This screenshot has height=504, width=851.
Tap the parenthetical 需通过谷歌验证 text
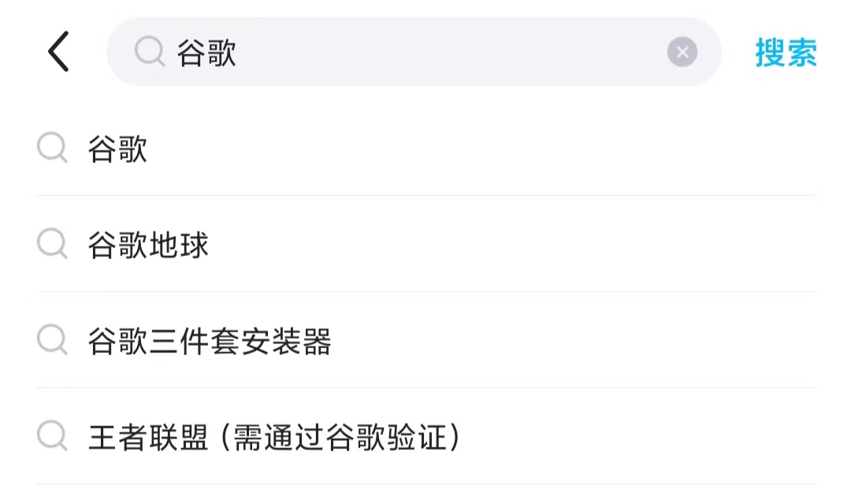click(x=335, y=437)
